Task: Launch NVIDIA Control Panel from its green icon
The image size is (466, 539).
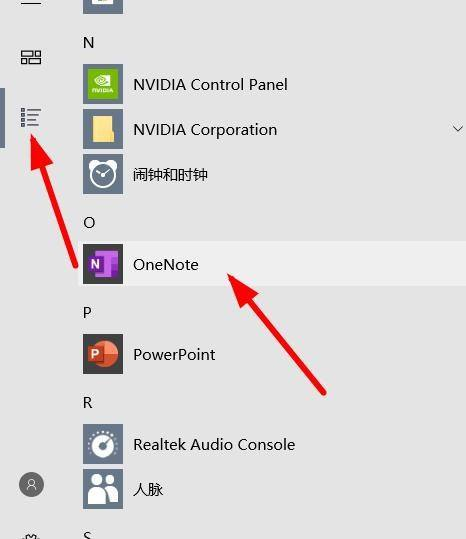Action: click(103, 84)
